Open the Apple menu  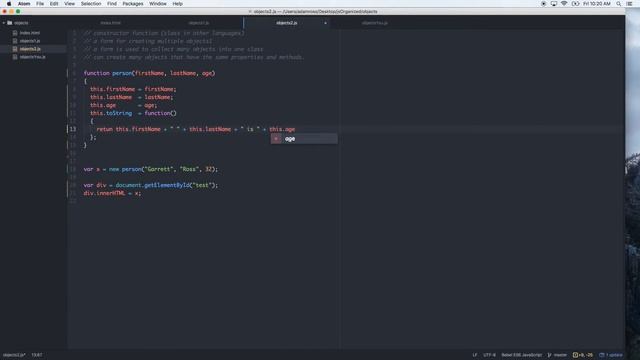[x=9, y=4]
